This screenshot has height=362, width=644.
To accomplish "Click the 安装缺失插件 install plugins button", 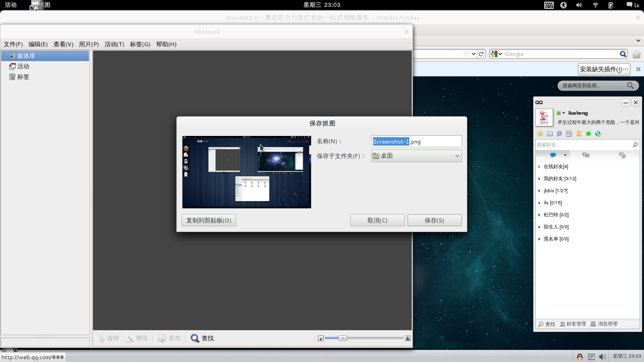I will click(x=604, y=69).
